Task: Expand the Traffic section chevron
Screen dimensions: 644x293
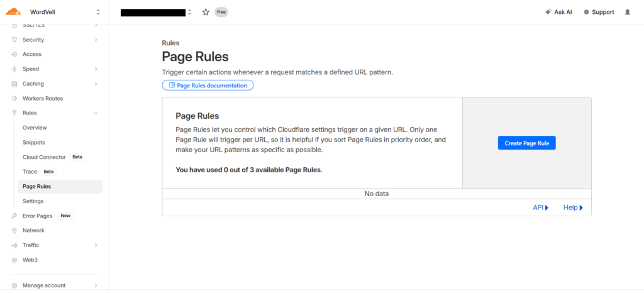Action: 96,245
